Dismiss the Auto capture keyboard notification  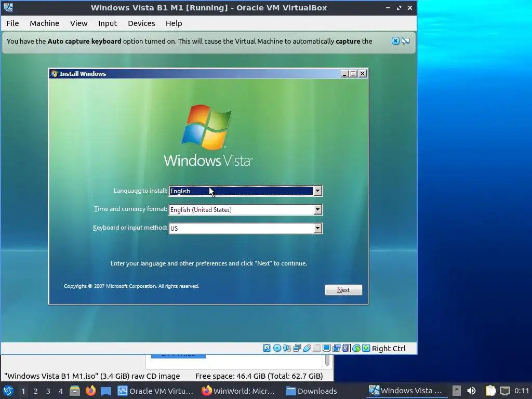(395, 41)
